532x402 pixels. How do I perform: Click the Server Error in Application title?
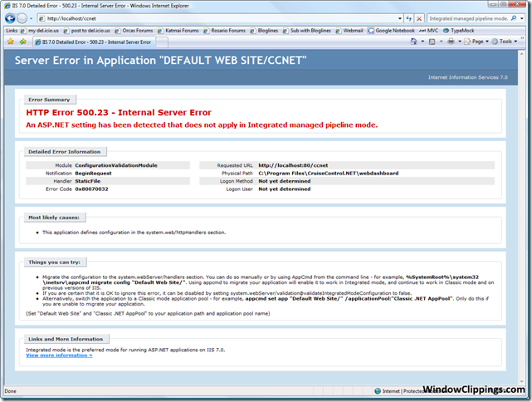pos(160,61)
